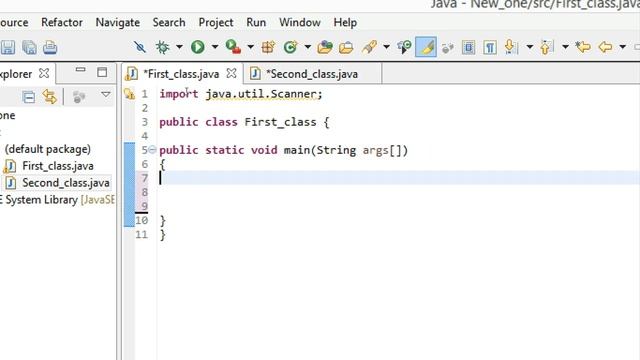
Task: Open the New Java Class dropdown arrow
Action: 307,47
